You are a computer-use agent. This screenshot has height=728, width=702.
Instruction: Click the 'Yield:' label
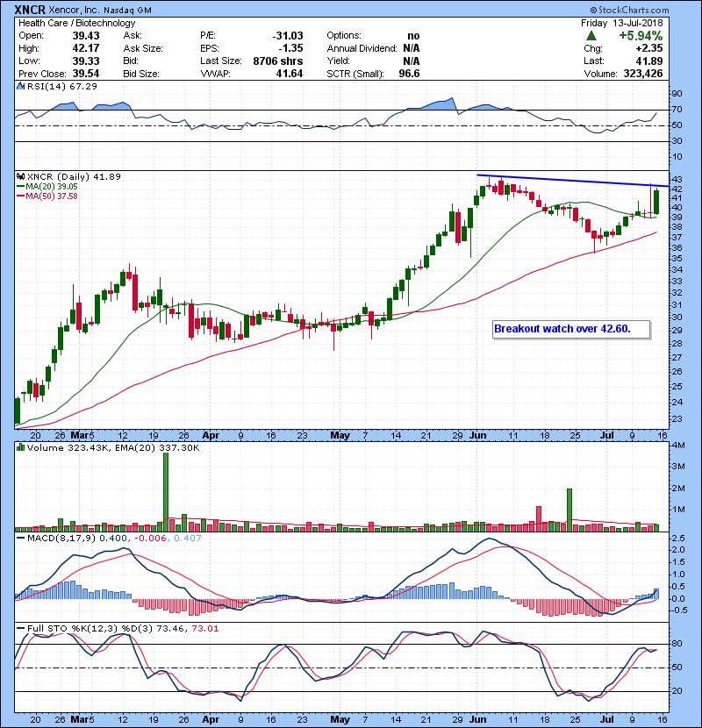click(x=338, y=61)
